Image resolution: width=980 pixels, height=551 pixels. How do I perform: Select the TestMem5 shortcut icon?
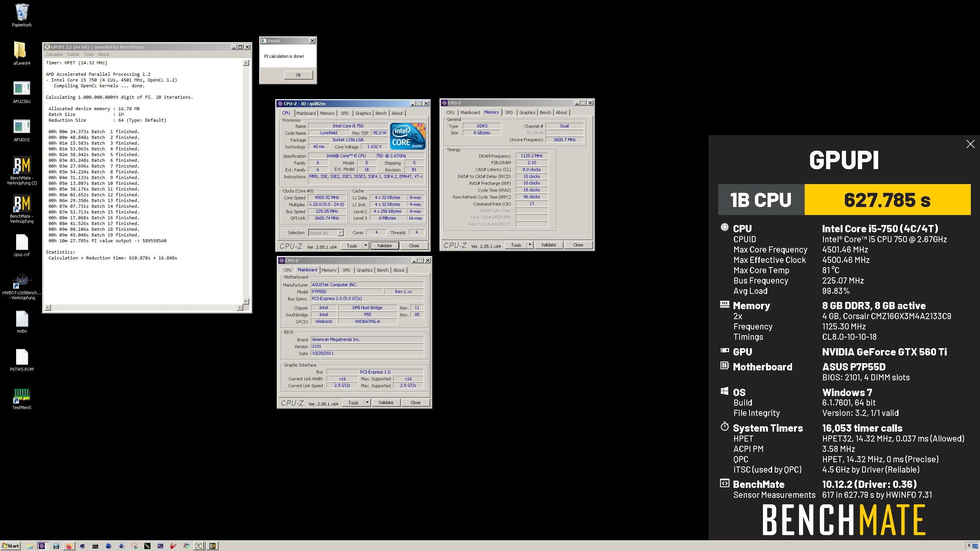click(22, 399)
